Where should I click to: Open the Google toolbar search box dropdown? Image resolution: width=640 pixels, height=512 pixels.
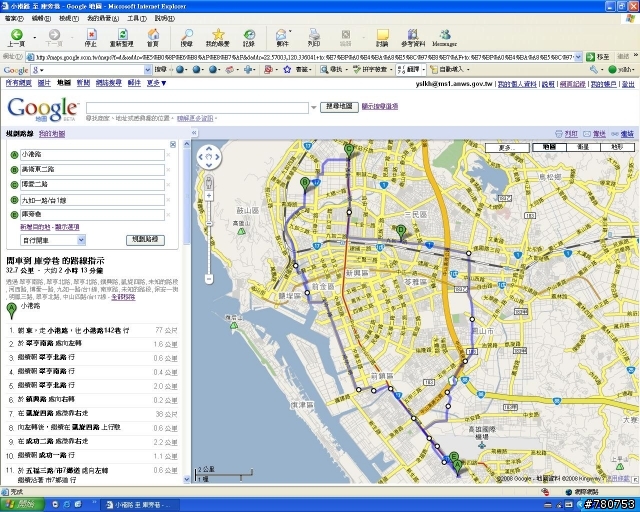pos(148,70)
